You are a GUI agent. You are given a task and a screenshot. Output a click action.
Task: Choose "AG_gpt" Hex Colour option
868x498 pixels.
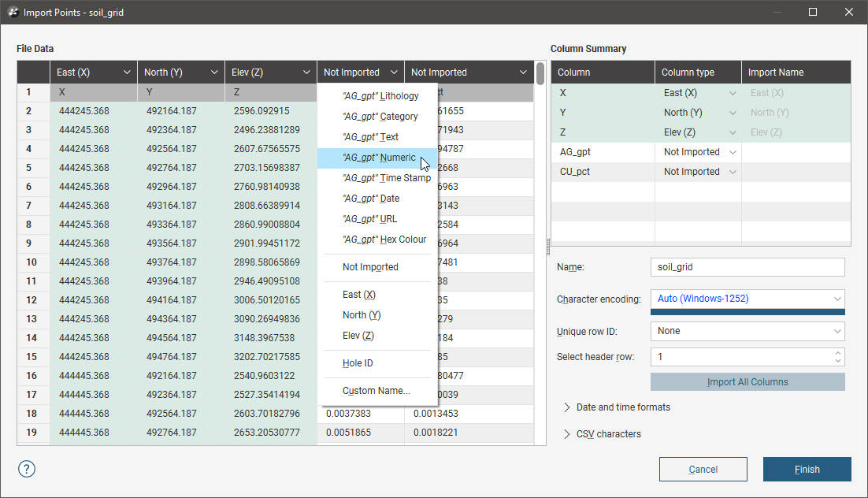pyautogui.click(x=384, y=240)
